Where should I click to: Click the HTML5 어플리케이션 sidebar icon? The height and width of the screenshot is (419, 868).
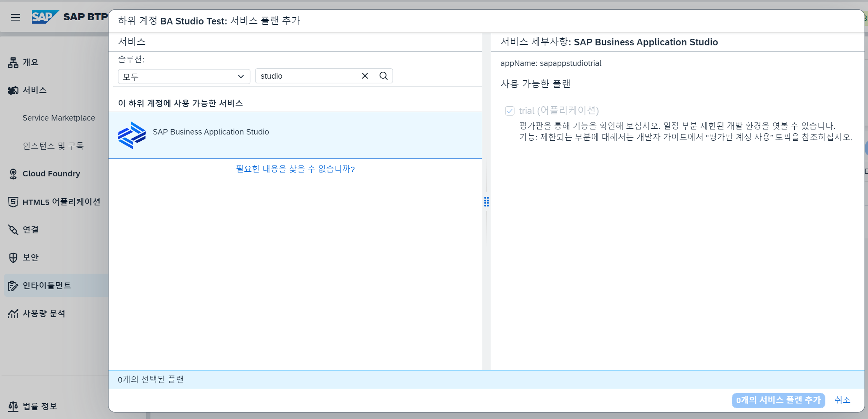click(13, 202)
